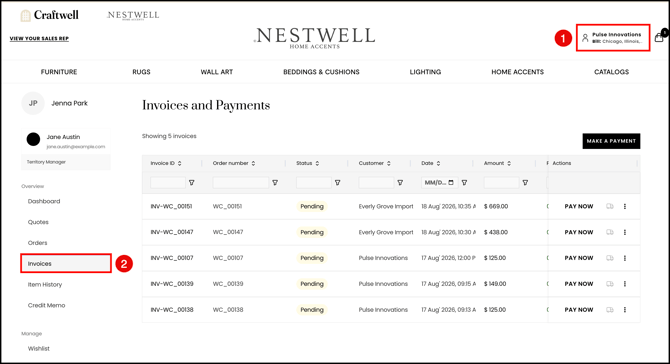Sort table by Order number
This screenshot has width=670, height=364.
pos(253,163)
